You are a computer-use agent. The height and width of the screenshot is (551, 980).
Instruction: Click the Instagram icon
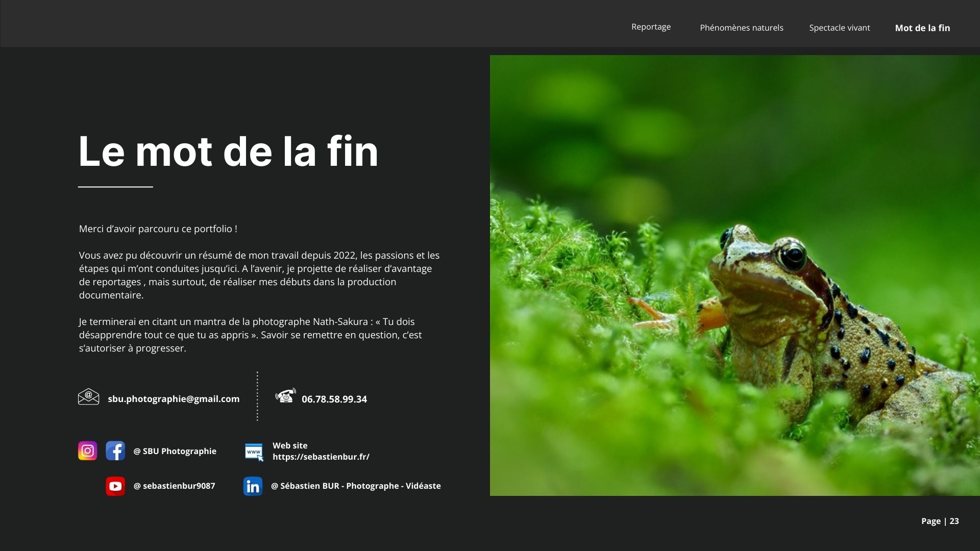coord(87,451)
